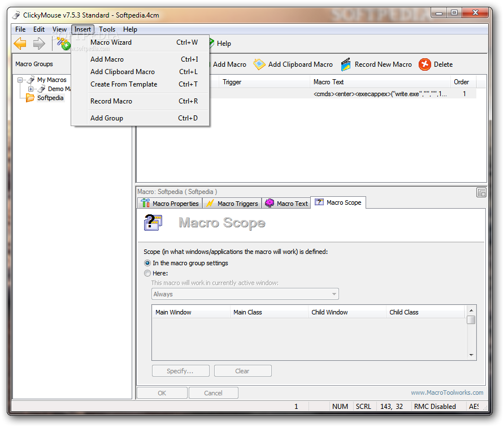
Task: Click the Main Window column header
Action: click(191, 312)
